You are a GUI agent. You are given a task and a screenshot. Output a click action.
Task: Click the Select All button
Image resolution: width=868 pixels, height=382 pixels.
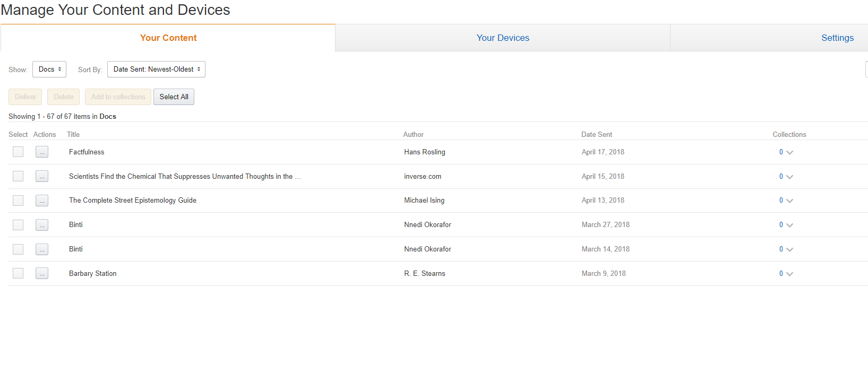tap(174, 97)
